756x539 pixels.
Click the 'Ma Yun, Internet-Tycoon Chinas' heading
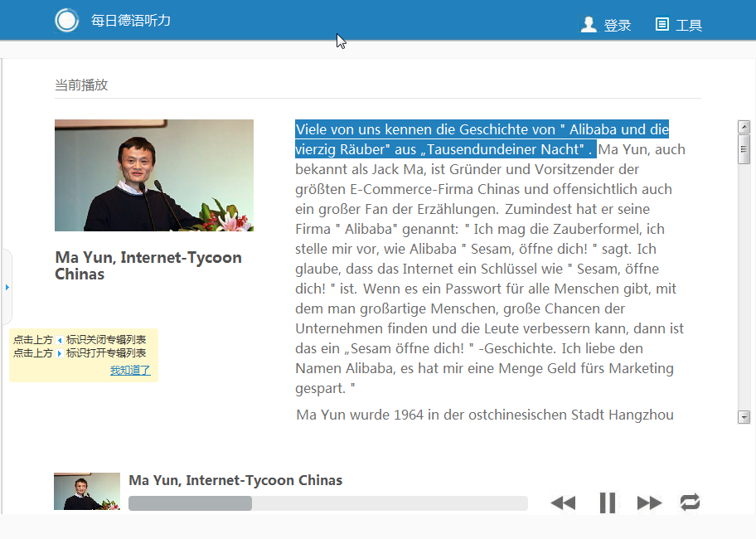point(148,265)
